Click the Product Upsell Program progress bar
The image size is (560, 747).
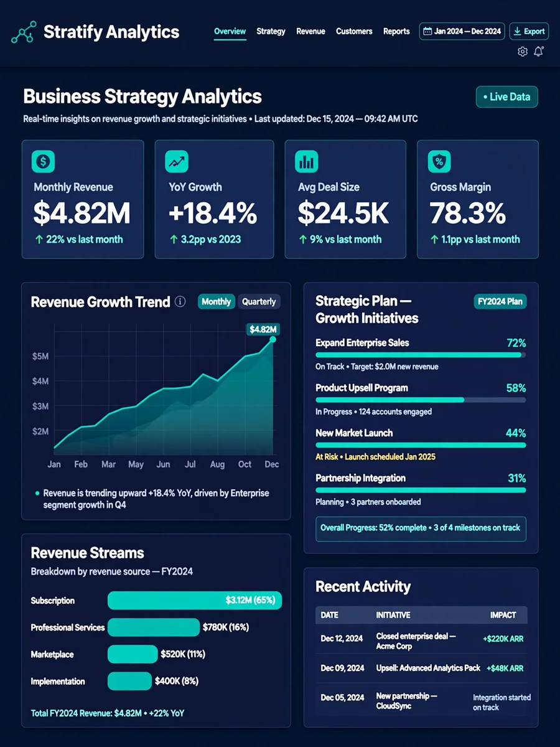(x=421, y=400)
